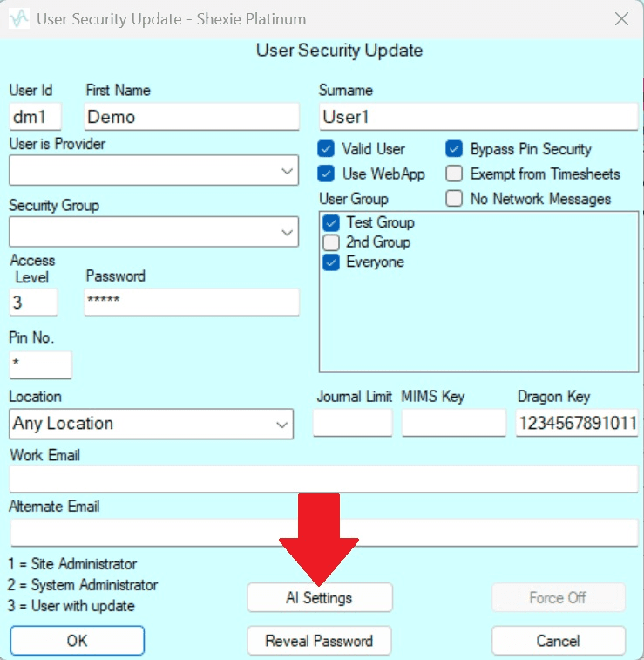Viewport: 644px width, 660px height.
Task: Toggle the Bypass Pin Security checkbox
Action: [x=454, y=149]
